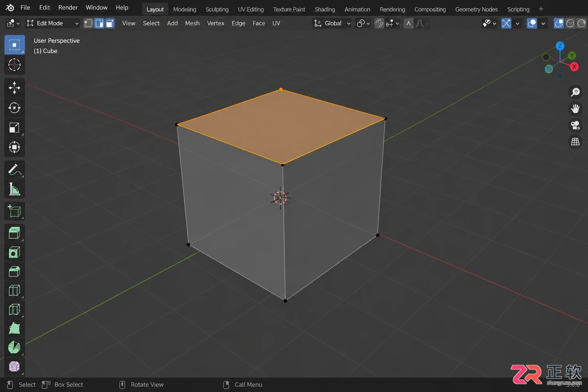Select the Poly Build tool
Image resolution: width=588 pixels, height=392 pixels.
pyautogui.click(x=14, y=328)
